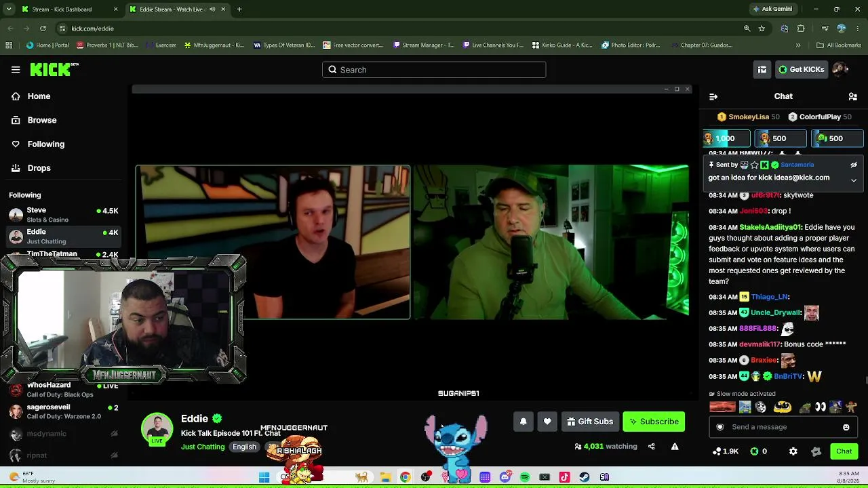The height and width of the screenshot is (488, 868).
Task: Toggle the heart follow button for Eddie
Action: [x=547, y=422]
